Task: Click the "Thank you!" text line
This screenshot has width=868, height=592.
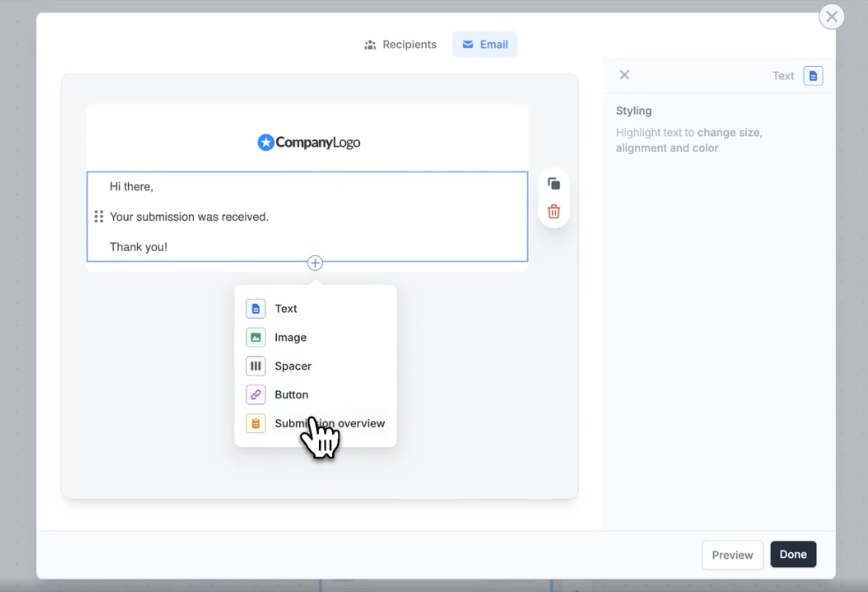Action: pos(138,247)
